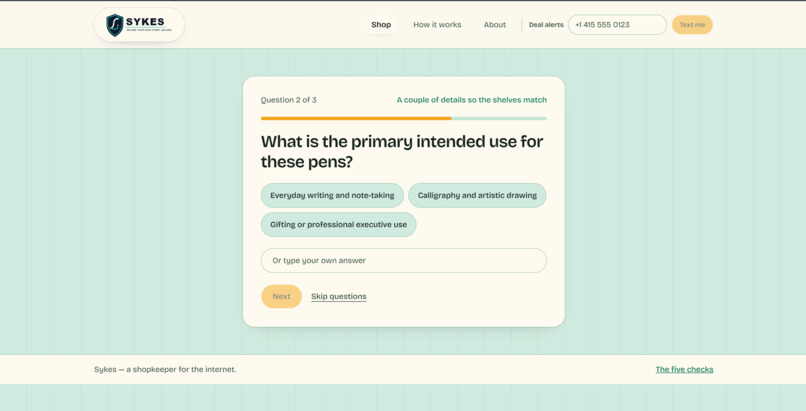806x411 pixels.
Task: Click the shelves match tagline text
Action: (471, 100)
